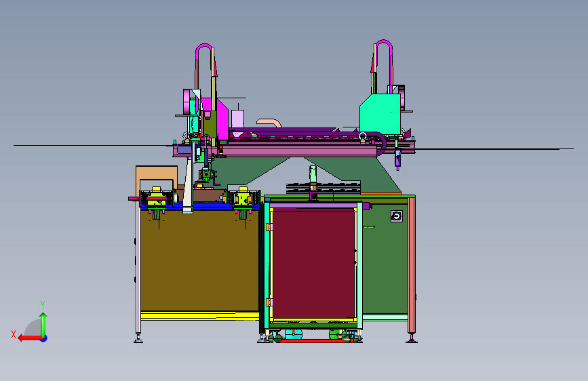Pick the pink curved pipe on the gantry
This screenshot has width=588, height=381.
tap(269, 122)
